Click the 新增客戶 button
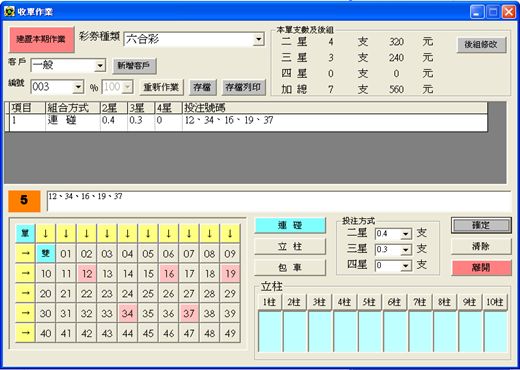 134,66
